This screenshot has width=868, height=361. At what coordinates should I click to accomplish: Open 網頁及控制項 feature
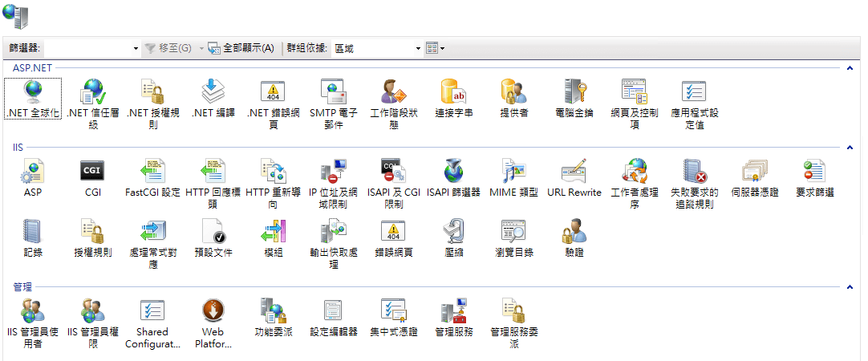tap(635, 104)
